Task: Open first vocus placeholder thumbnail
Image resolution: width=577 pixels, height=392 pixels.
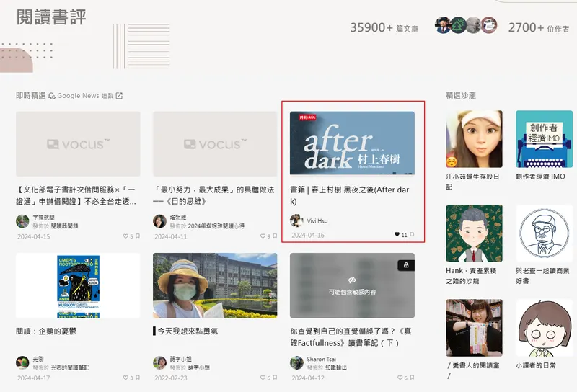Action: [78, 144]
